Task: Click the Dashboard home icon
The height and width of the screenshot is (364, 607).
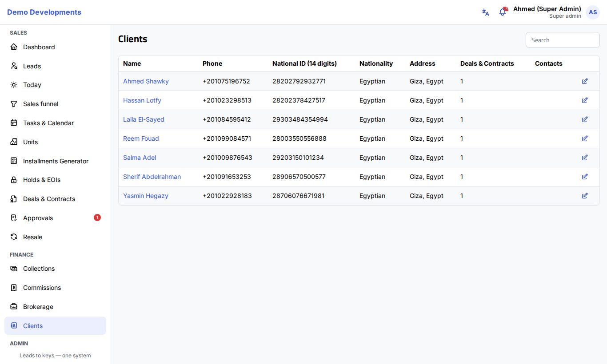Action: tap(14, 47)
